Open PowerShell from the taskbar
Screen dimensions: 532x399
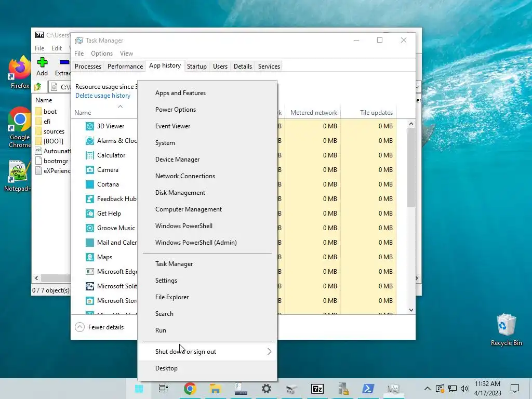pos(368,389)
